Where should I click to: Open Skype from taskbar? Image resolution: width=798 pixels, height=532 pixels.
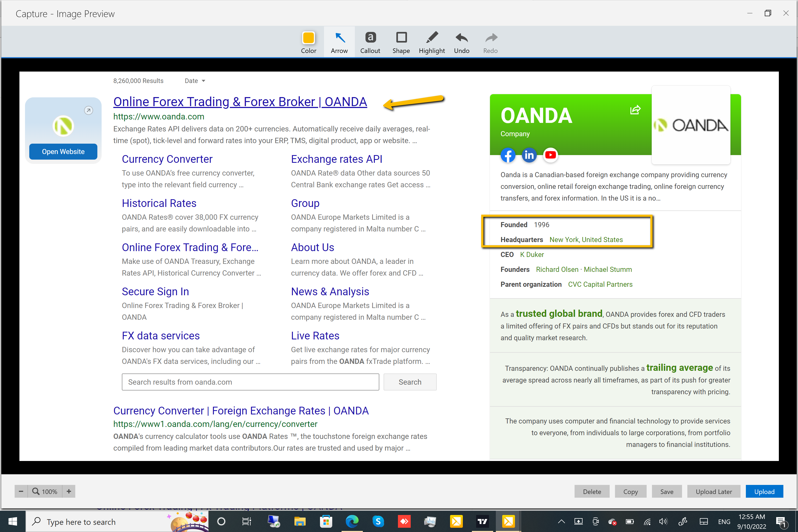[x=378, y=521]
